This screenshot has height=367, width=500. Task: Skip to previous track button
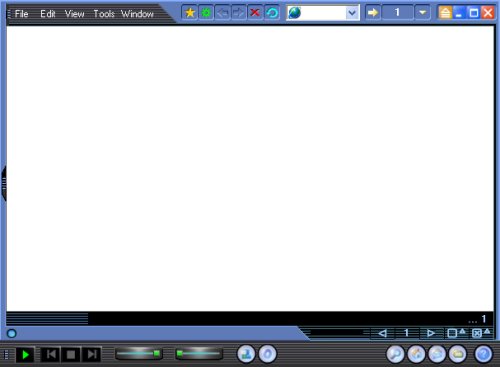point(51,354)
